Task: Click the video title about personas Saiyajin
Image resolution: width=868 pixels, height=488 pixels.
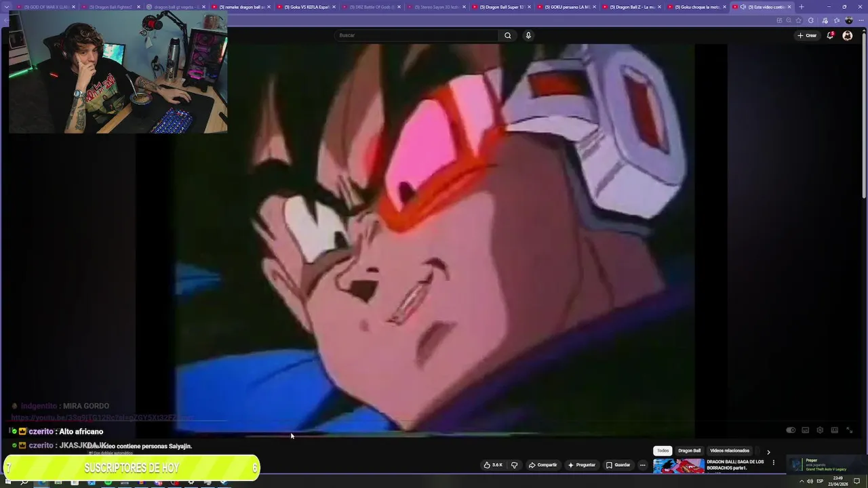Action: (138, 446)
